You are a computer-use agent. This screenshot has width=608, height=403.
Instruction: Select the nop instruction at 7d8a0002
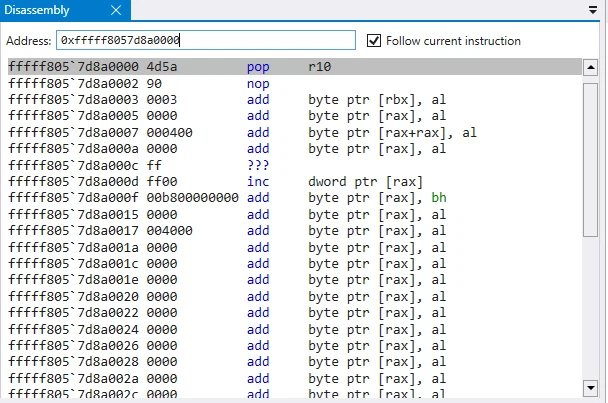pyautogui.click(x=295, y=84)
